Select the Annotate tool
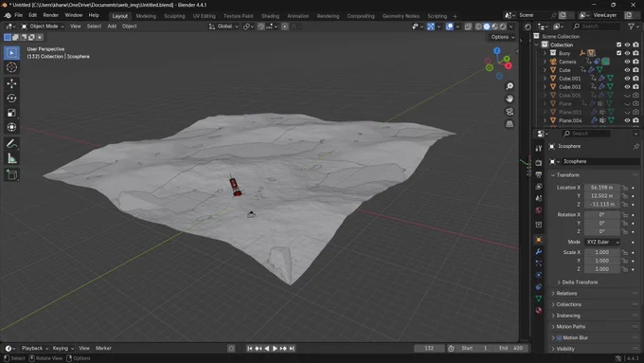644x363 pixels. (11, 144)
